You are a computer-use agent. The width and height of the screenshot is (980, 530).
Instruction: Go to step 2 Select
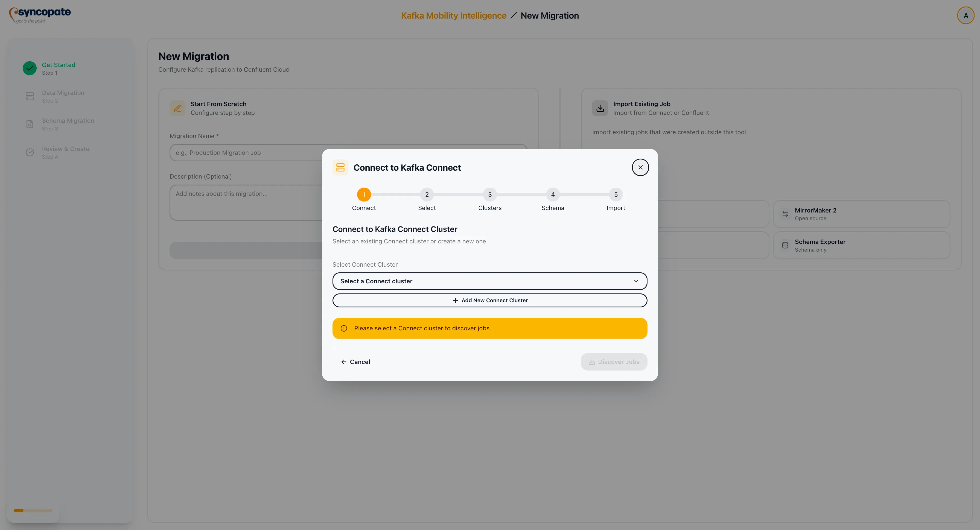point(427,195)
